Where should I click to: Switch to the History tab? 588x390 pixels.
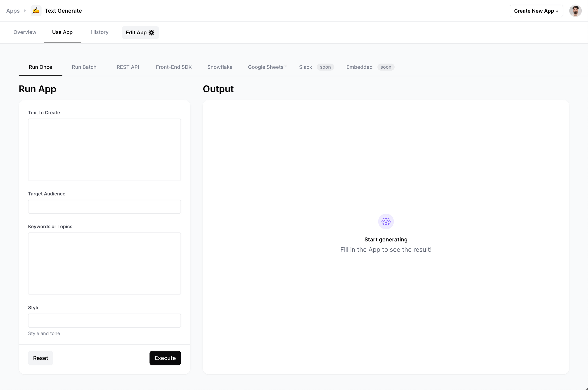pos(100,32)
